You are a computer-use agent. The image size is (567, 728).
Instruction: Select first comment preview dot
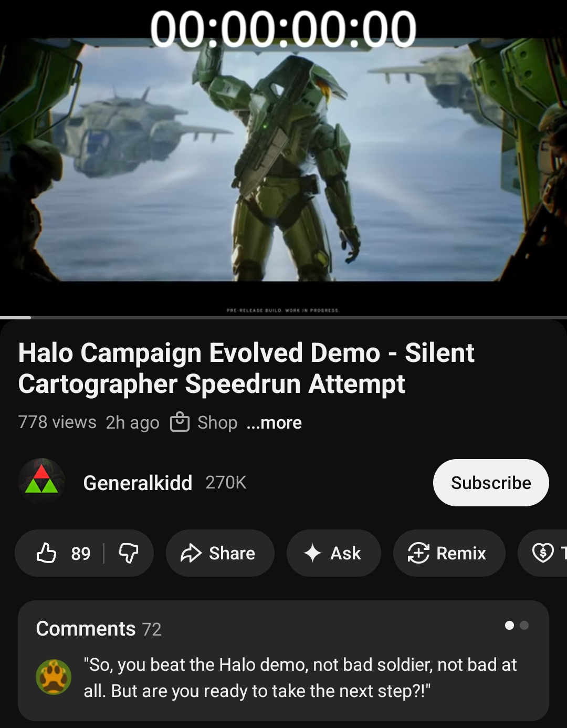point(509,625)
